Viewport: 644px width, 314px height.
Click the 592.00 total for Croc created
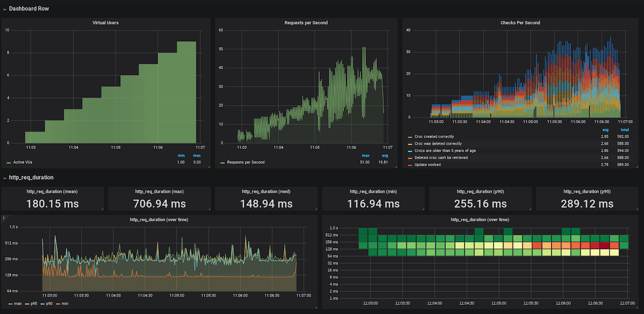click(x=623, y=137)
